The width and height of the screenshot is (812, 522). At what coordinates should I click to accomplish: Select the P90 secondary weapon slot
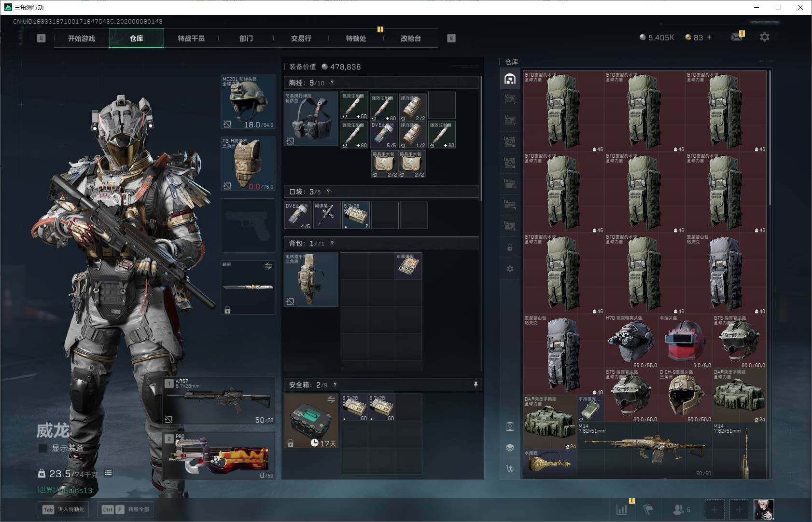(219, 456)
